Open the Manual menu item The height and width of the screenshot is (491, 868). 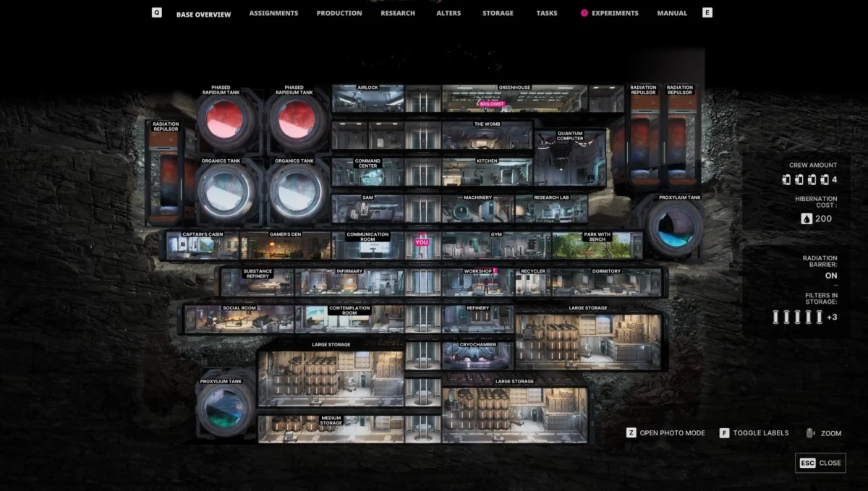[x=672, y=13]
